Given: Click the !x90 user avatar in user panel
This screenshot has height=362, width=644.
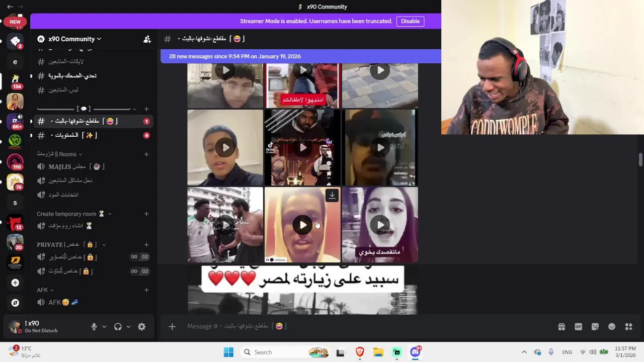Looking at the screenshot, I should [15, 327].
